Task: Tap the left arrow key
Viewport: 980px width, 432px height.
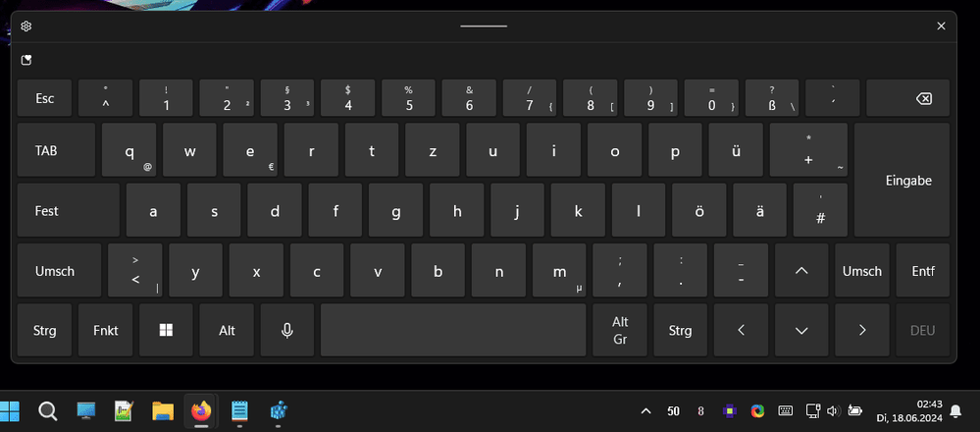Action: [741, 330]
